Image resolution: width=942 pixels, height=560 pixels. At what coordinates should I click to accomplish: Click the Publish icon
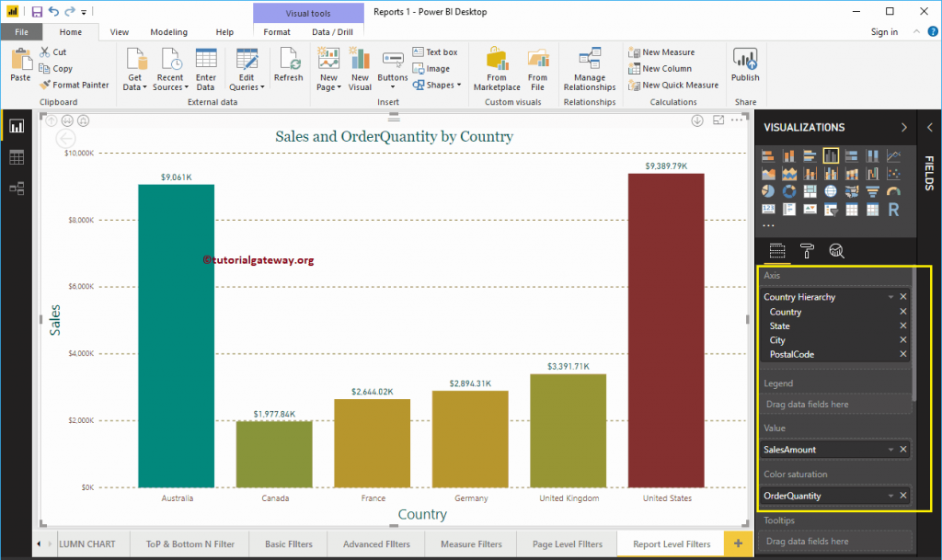pos(745,64)
